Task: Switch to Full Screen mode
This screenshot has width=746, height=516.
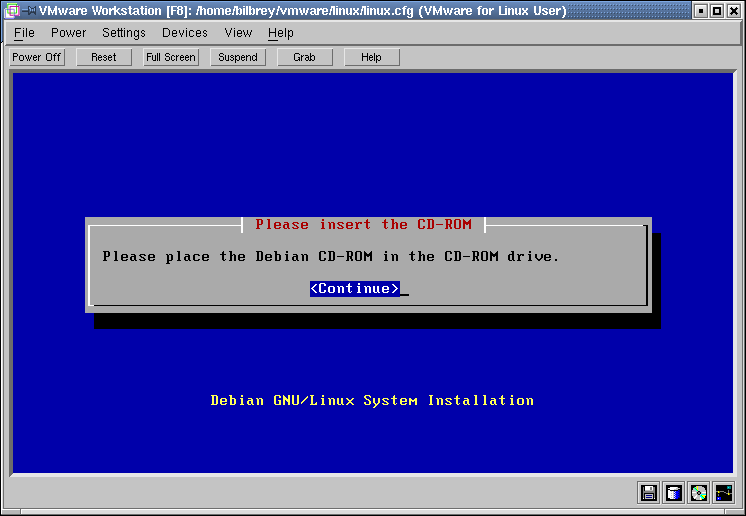Action: [171, 57]
